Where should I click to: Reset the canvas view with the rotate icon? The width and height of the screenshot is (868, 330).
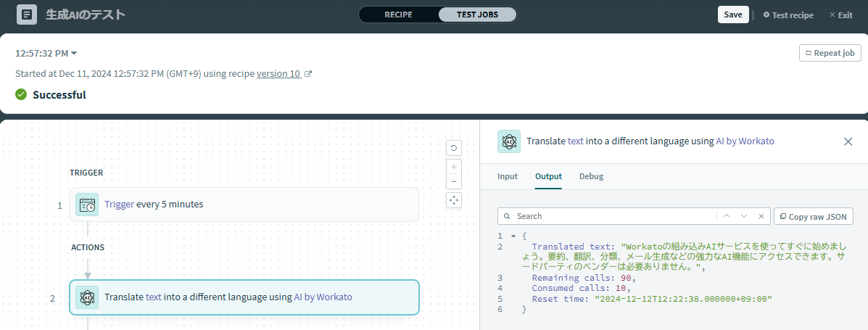click(x=454, y=148)
